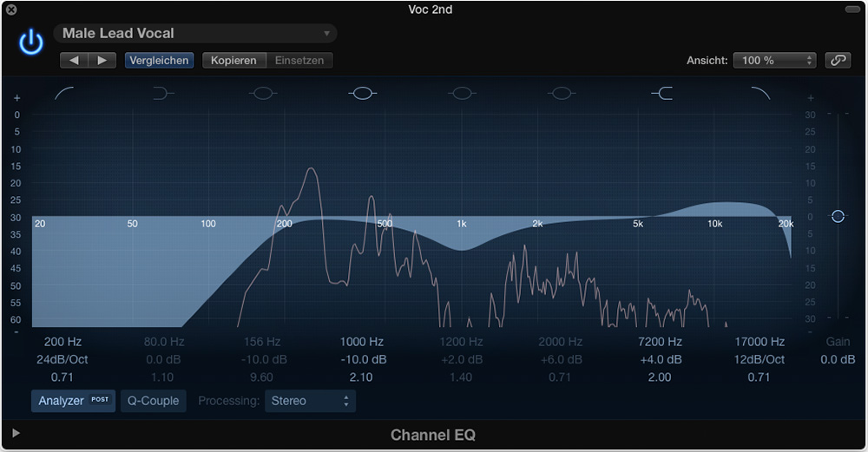The height and width of the screenshot is (452, 868).
Task: Click the Channel EQ plugin title label
Action: coord(433,435)
